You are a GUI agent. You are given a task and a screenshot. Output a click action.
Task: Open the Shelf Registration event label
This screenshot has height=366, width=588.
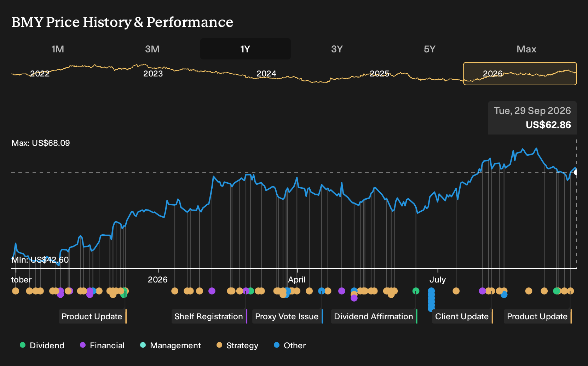(x=209, y=316)
